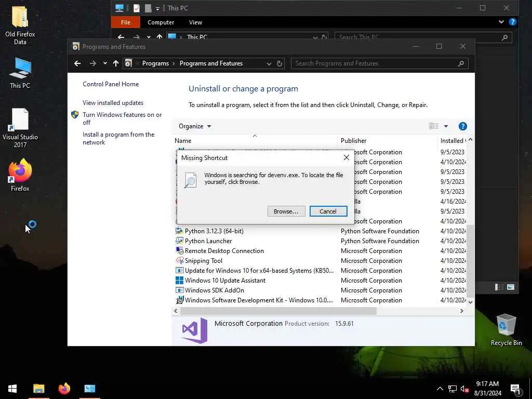The width and height of the screenshot is (532, 399).
Task: Click the change view icon in Programs toolbar
Action: (434, 126)
